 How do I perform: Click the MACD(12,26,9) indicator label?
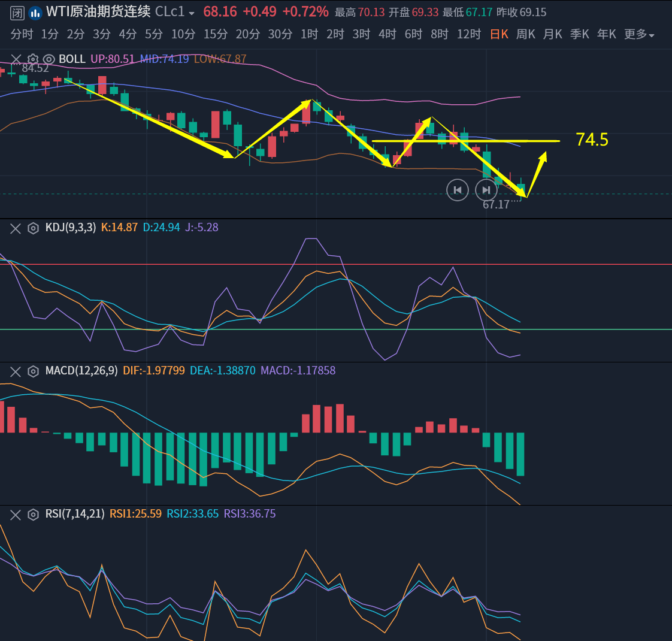(x=81, y=370)
